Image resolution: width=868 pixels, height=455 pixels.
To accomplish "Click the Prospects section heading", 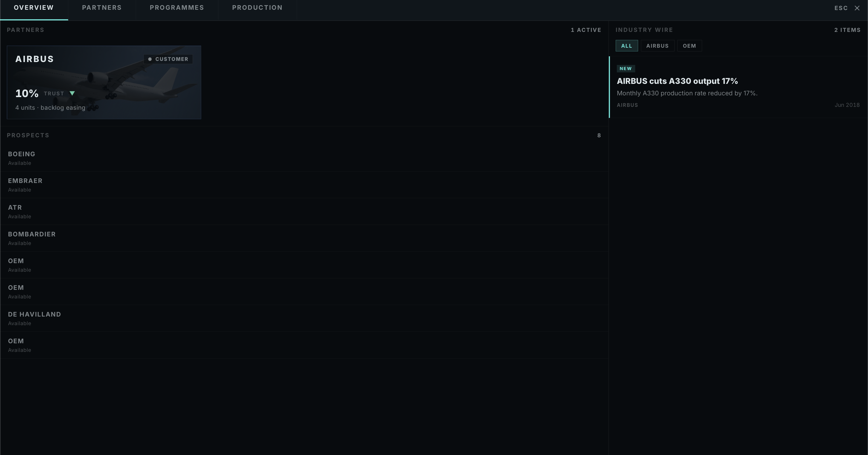I will [28, 135].
